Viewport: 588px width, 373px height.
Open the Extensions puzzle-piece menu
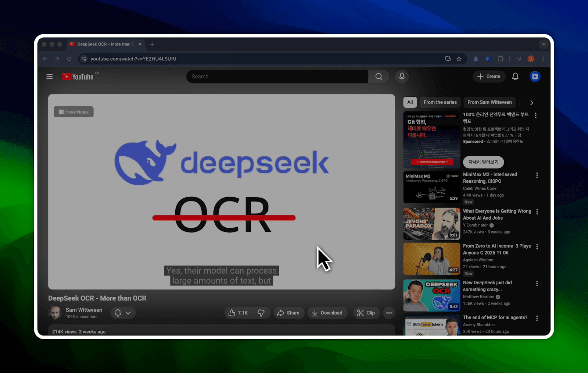point(501,59)
